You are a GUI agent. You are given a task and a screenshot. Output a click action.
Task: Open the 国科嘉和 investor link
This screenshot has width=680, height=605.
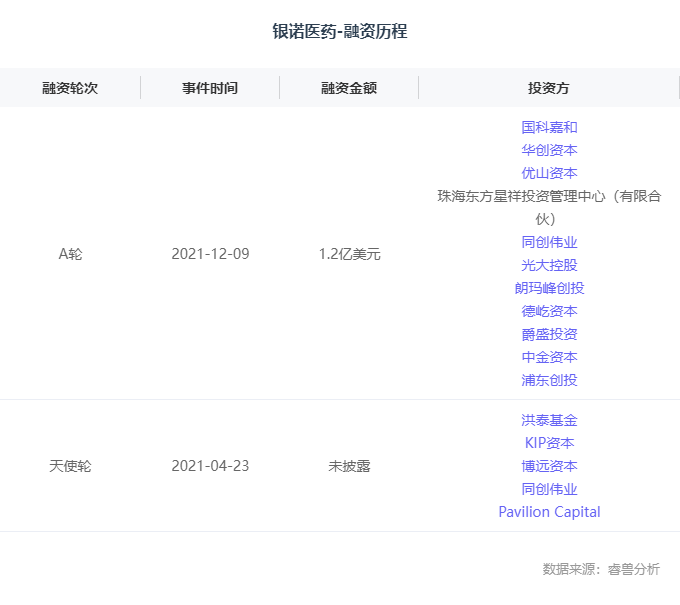click(x=549, y=128)
